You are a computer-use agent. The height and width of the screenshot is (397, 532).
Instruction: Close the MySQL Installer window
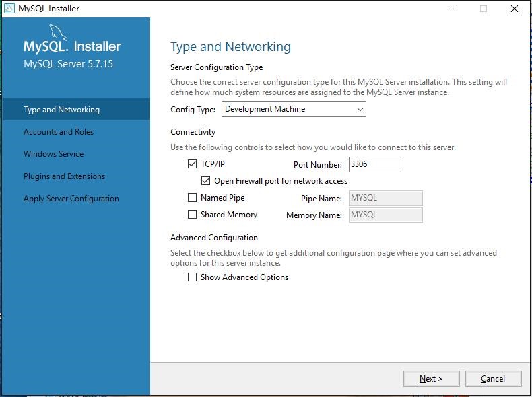(x=514, y=9)
